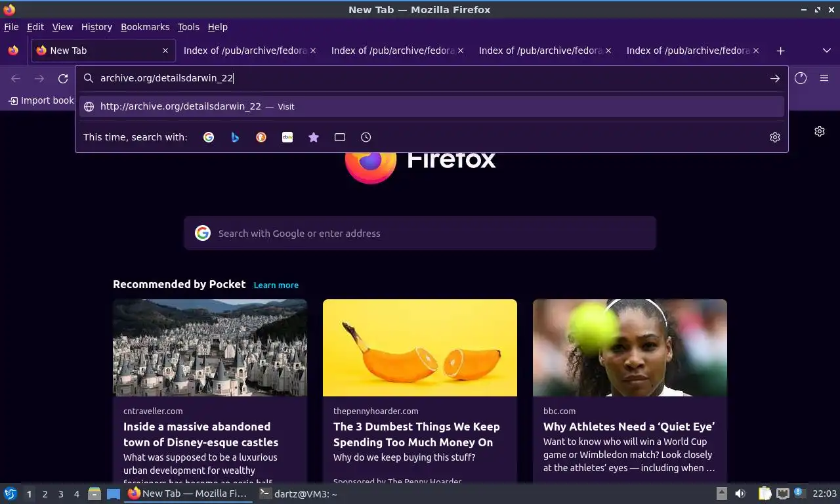Click the 22:03 clock

tap(824, 493)
